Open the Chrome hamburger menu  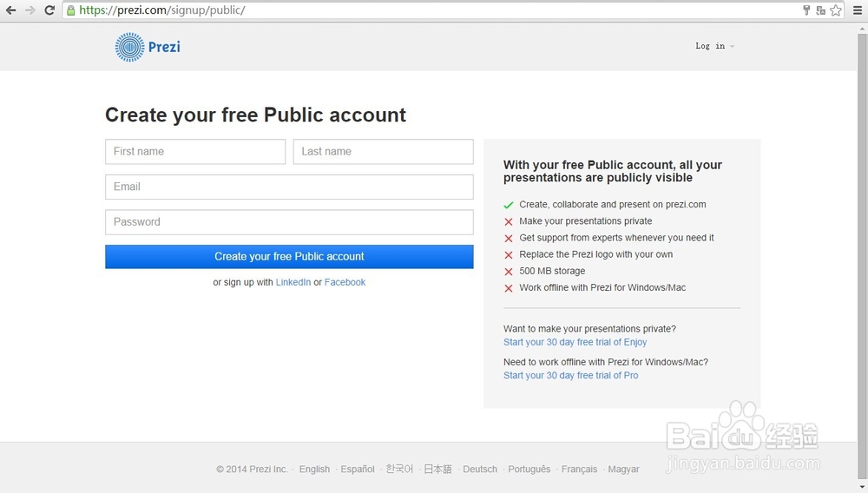click(858, 10)
